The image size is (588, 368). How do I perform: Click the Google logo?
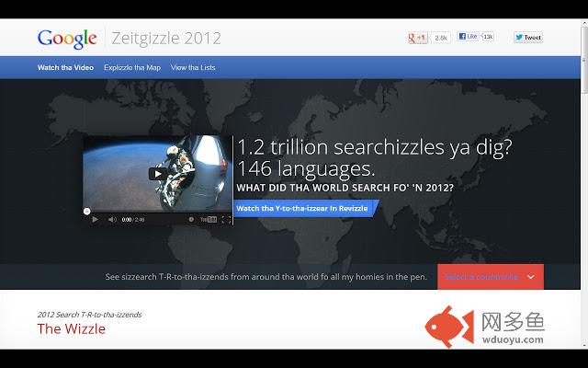coord(67,39)
